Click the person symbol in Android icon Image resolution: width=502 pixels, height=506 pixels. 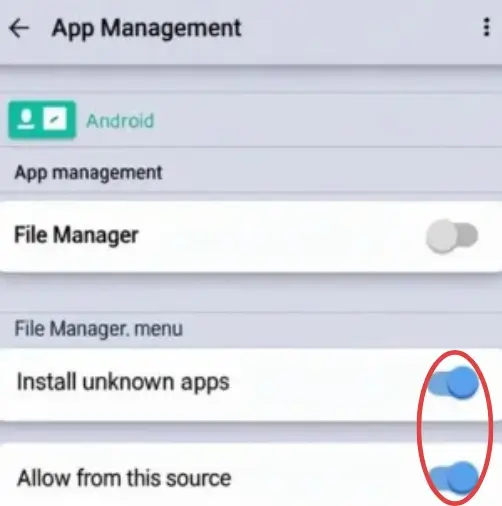pyautogui.click(x=26, y=119)
